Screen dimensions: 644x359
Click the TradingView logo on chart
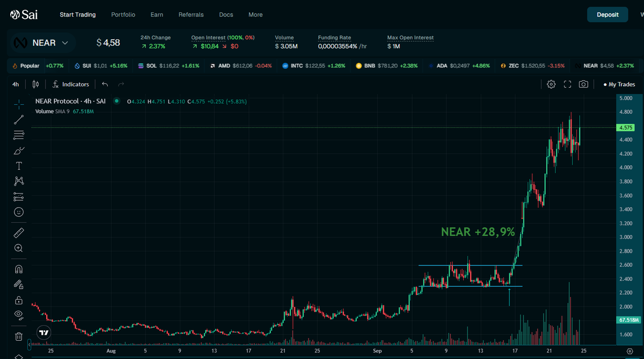[44, 333]
